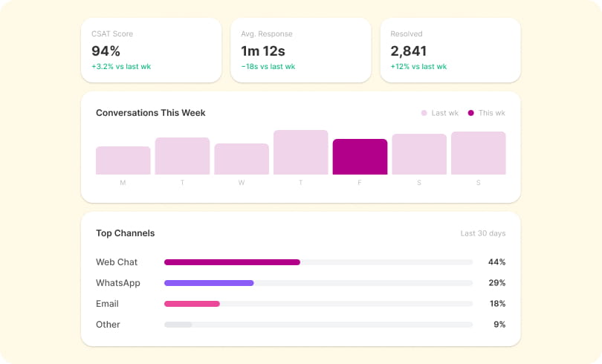
Task: Select the Monday bar in the chart
Action: click(123, 160)
